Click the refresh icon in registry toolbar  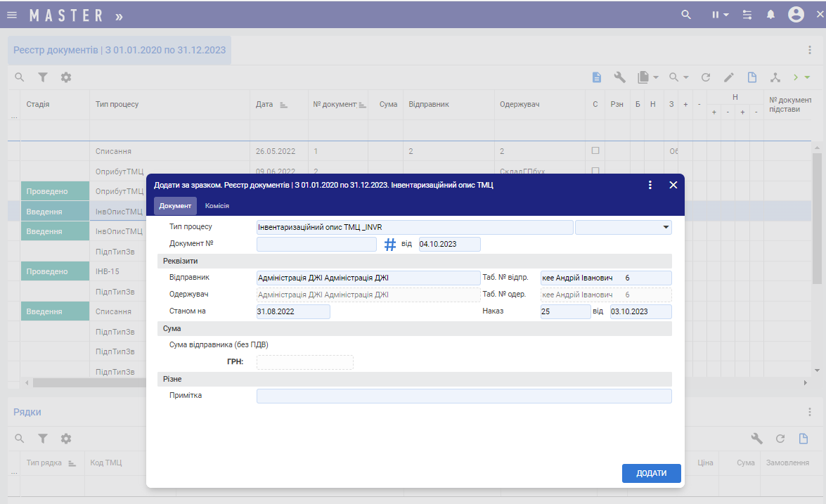pyautogui.click(x=706, y=77)
